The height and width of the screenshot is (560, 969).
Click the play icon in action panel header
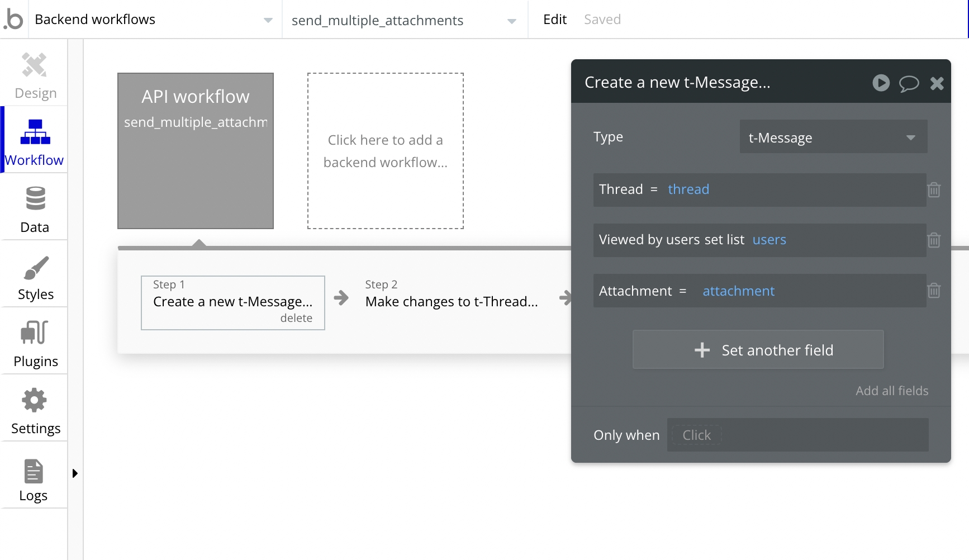(881, 83)
